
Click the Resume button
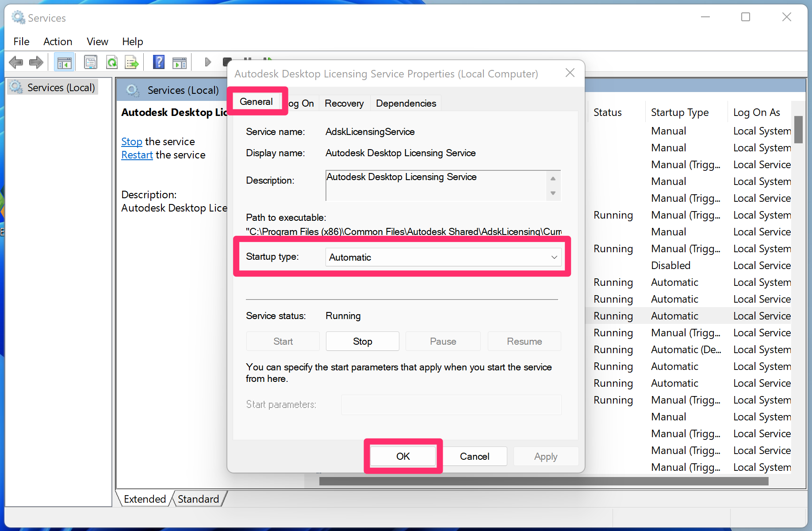click(x=524, y=341)
